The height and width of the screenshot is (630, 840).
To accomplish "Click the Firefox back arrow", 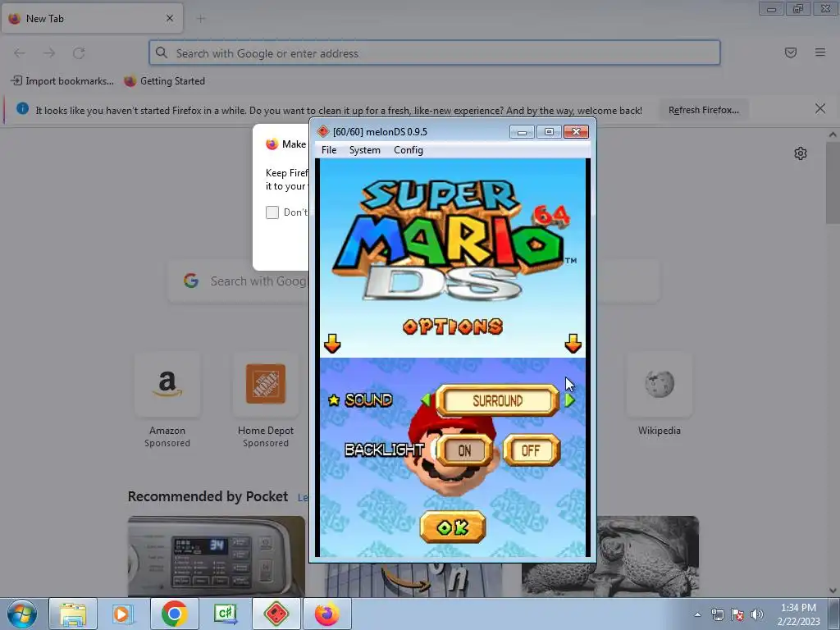I will tap(20, 52).
